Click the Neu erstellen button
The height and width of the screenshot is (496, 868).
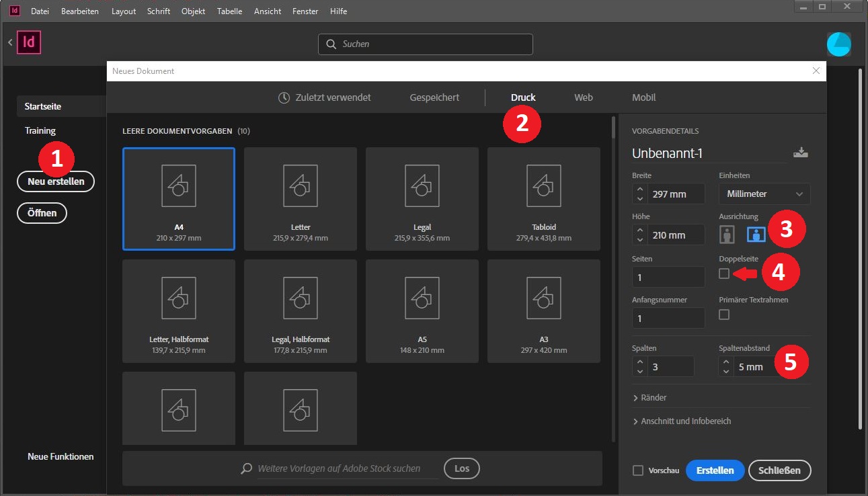click(x=56, y=181)
